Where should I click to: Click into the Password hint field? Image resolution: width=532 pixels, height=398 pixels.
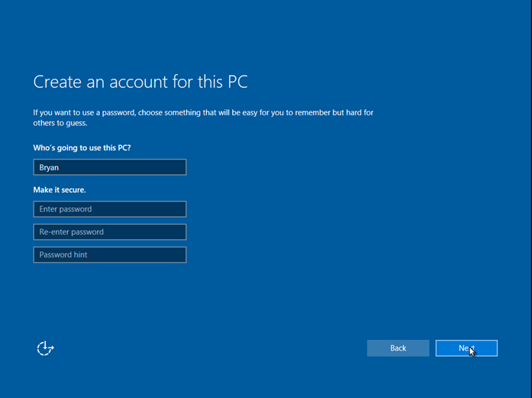pyautogui.click(x=110, y=254)
